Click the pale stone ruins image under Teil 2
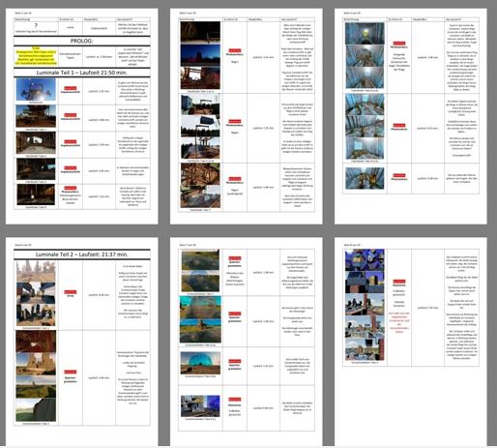The width and height of the screenshot is (497, 448). 36,271
